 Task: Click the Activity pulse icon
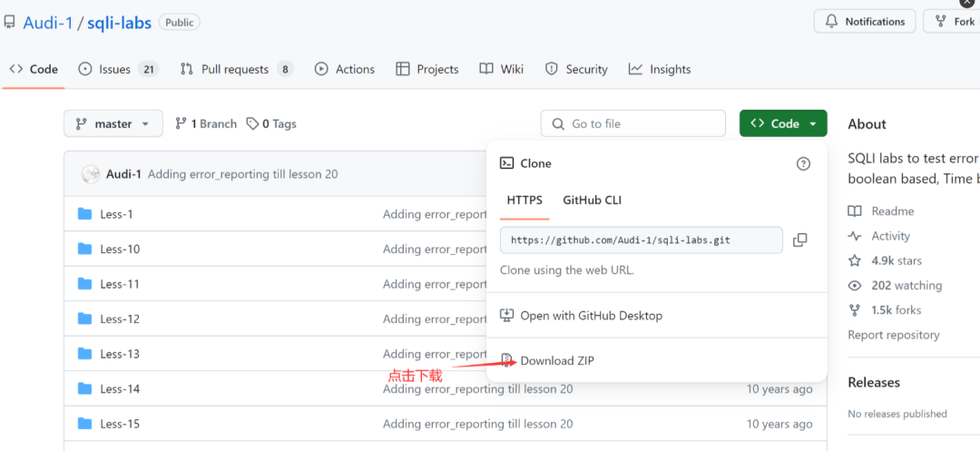pos(855,236)
